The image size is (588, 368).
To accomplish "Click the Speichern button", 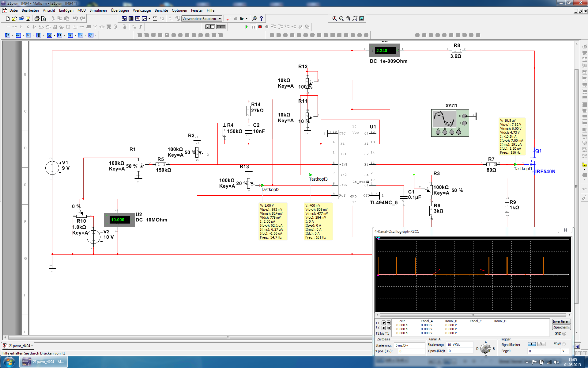I will [561, 327].
